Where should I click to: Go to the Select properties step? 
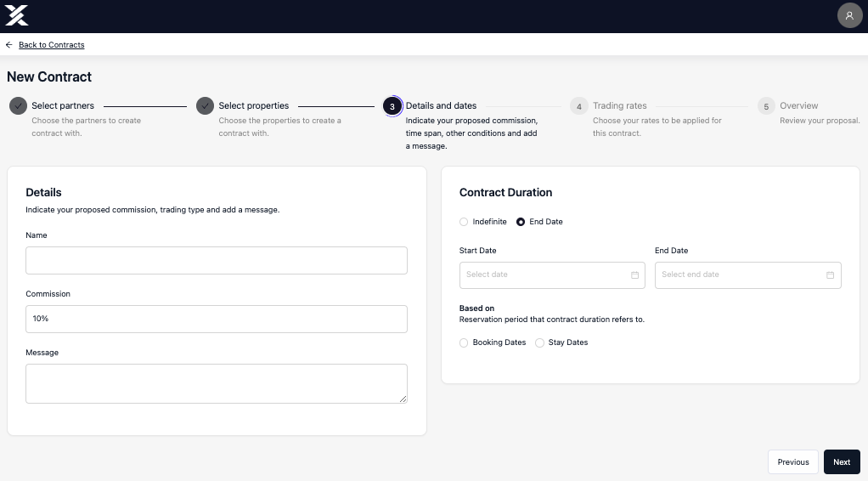(x=254, y=106)
